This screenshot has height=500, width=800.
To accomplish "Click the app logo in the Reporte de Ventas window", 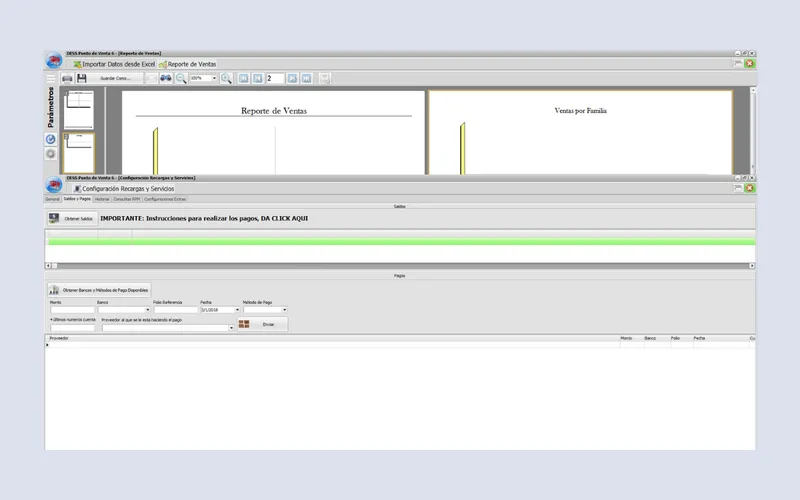I will [x=54, y=60].
